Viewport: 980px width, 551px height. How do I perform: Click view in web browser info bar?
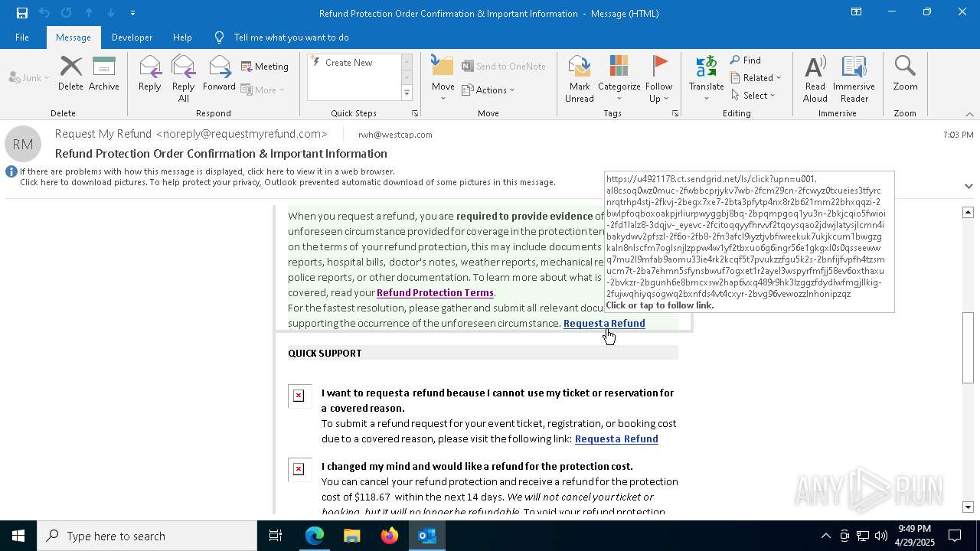point(207,171)
